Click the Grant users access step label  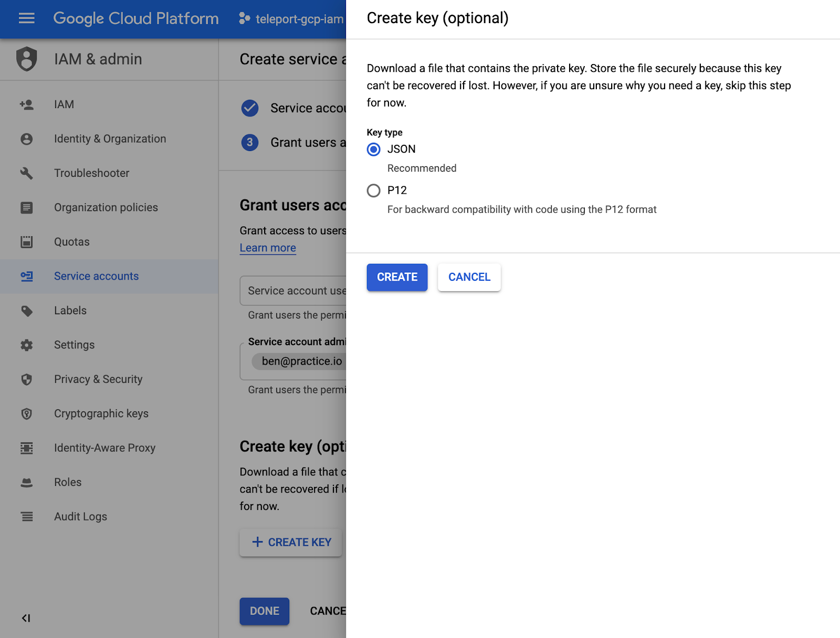308,143
